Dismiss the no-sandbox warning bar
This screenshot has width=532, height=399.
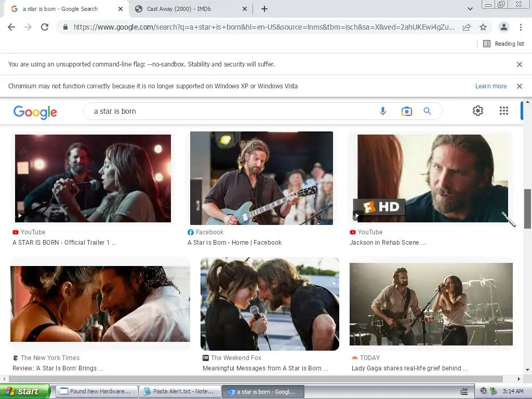tap(519, 64)
